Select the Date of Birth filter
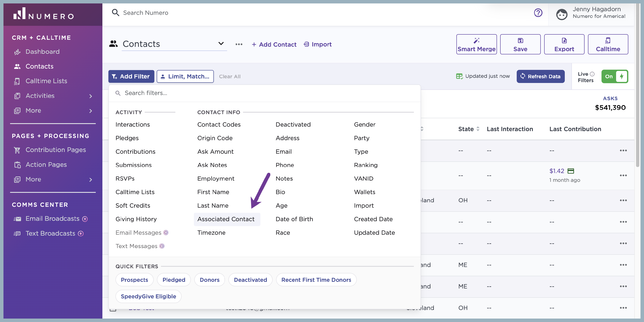 294,219
